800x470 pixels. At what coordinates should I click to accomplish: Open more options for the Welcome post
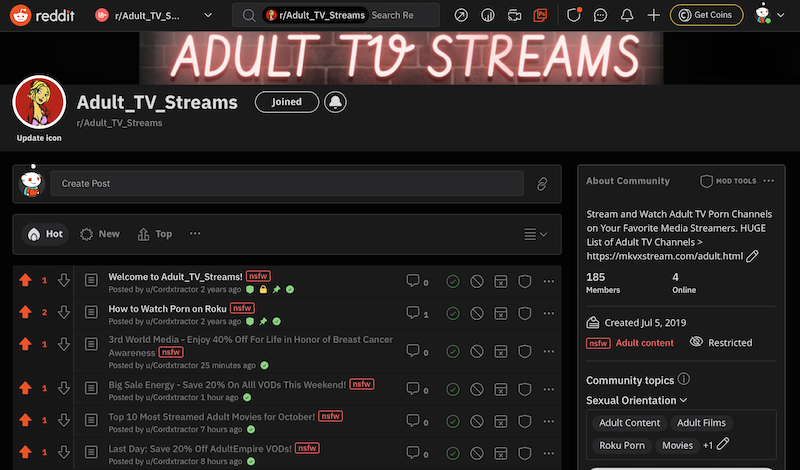point(548,281)
